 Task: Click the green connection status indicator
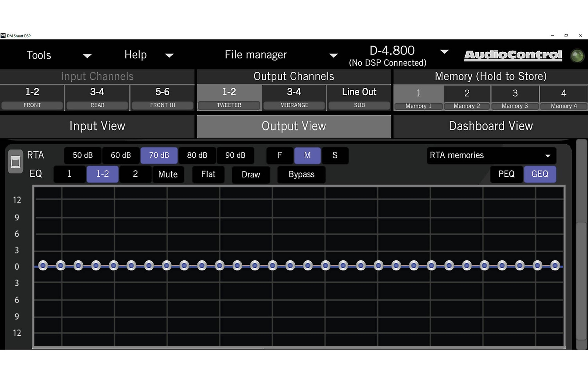point(577,55)
